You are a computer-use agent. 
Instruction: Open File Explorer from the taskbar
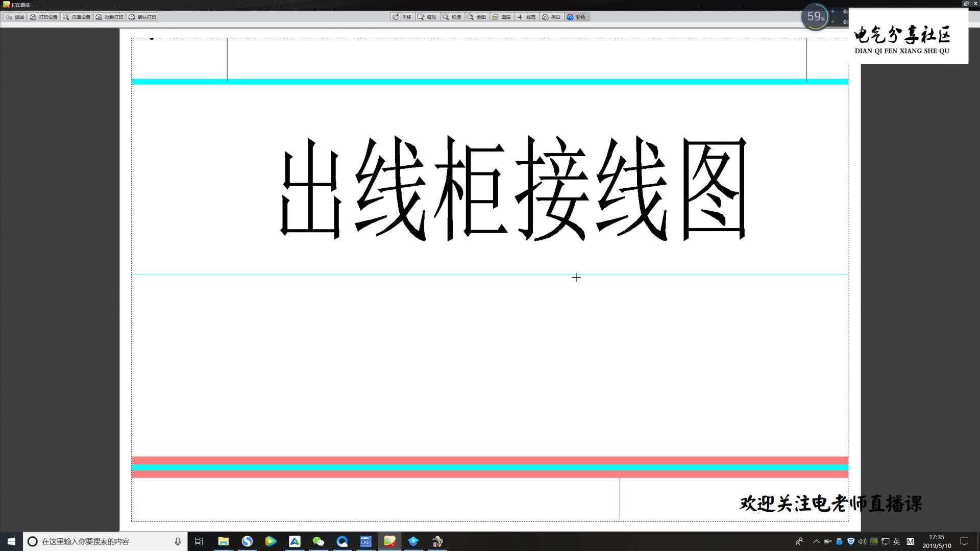[223, 541]
